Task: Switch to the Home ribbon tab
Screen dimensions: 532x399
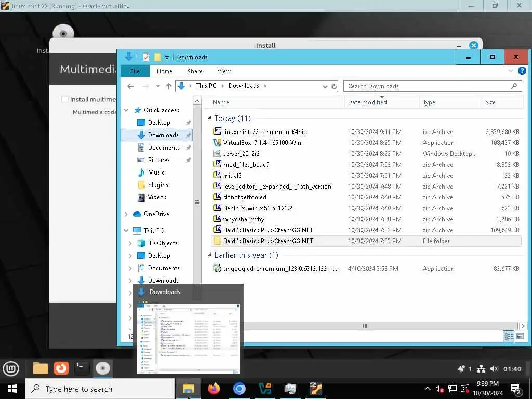Action: pos(165,71)
